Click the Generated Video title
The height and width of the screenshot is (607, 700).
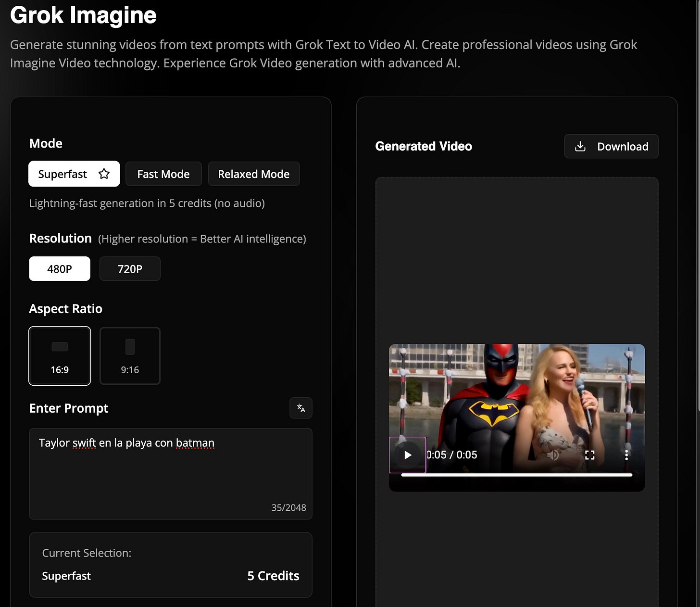point(424,146)
